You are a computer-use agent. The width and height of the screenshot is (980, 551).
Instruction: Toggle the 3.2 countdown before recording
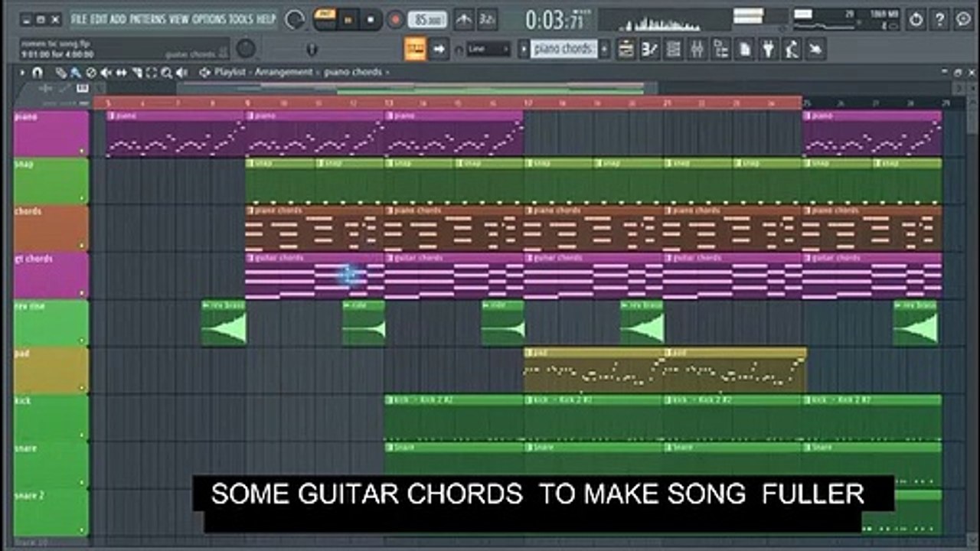click(x=486, y=19)
